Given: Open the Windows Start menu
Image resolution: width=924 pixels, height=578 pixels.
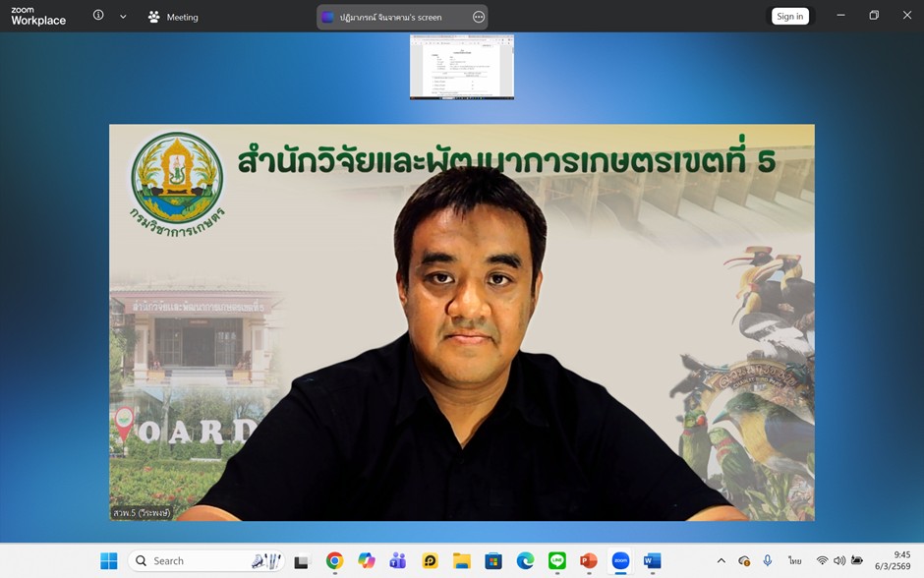Looking at the screenshot, I should (x=109, y=560).
